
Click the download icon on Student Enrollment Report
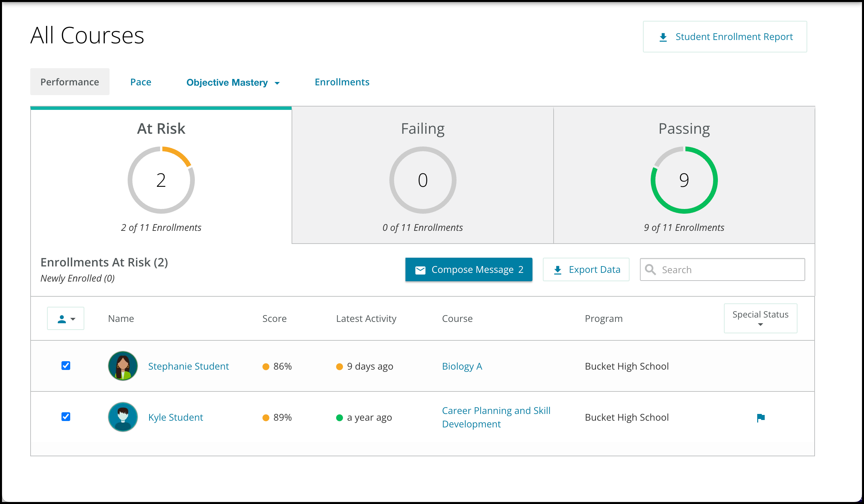coord(663,37)
